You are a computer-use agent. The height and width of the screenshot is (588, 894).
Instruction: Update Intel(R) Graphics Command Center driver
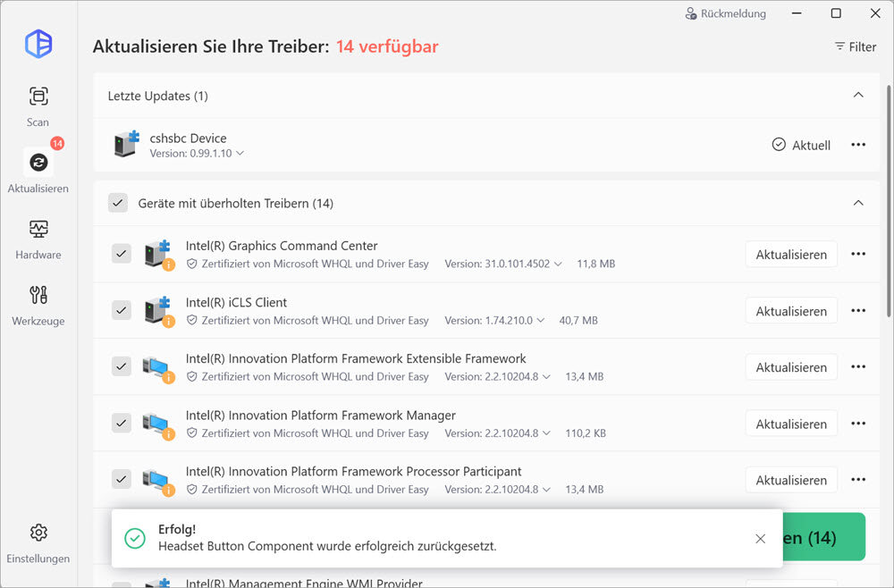[x=791, y=254]
